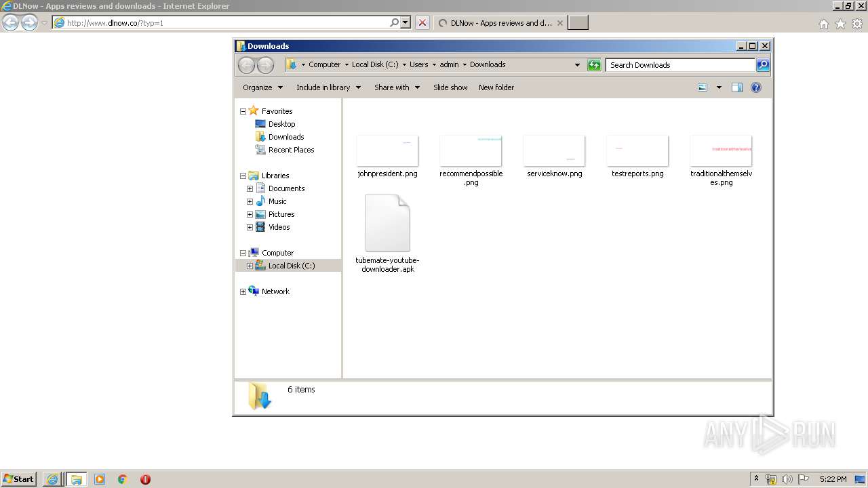Click Internet Explorer taskbar icon
The width and height of the screenshot is (868, 488).
click(52, 479)
